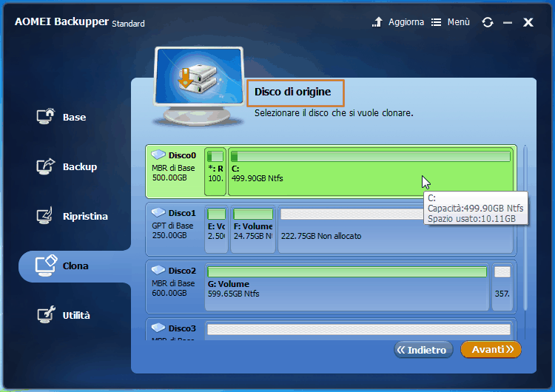This screenshot has height=392, width=555.
Task: Click the Disco3 empty usage bar
Action: (x=359, y=330)
